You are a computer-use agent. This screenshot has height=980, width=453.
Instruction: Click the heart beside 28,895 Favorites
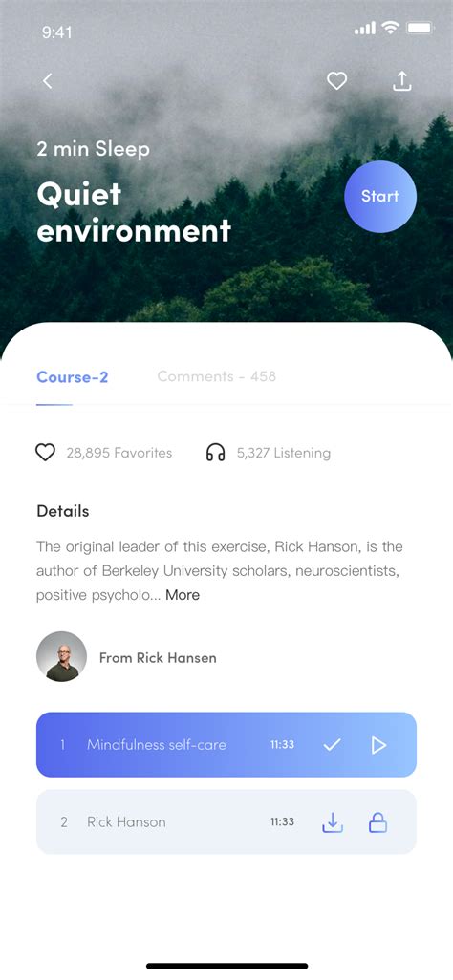coord(45,452)
